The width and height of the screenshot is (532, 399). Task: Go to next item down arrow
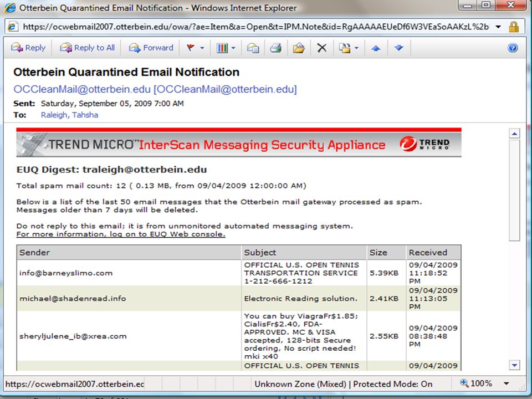pyautogui.click(x=398, y=48)
